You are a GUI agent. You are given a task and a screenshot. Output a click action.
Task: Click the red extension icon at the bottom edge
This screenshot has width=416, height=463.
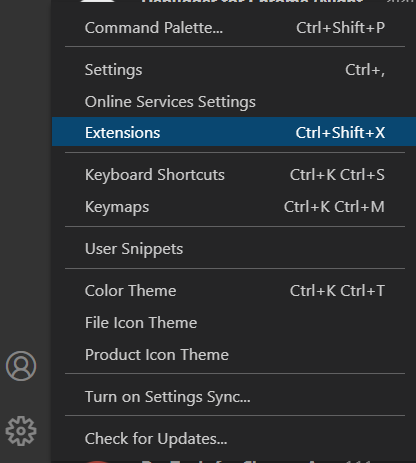click(x=96, y=461)
